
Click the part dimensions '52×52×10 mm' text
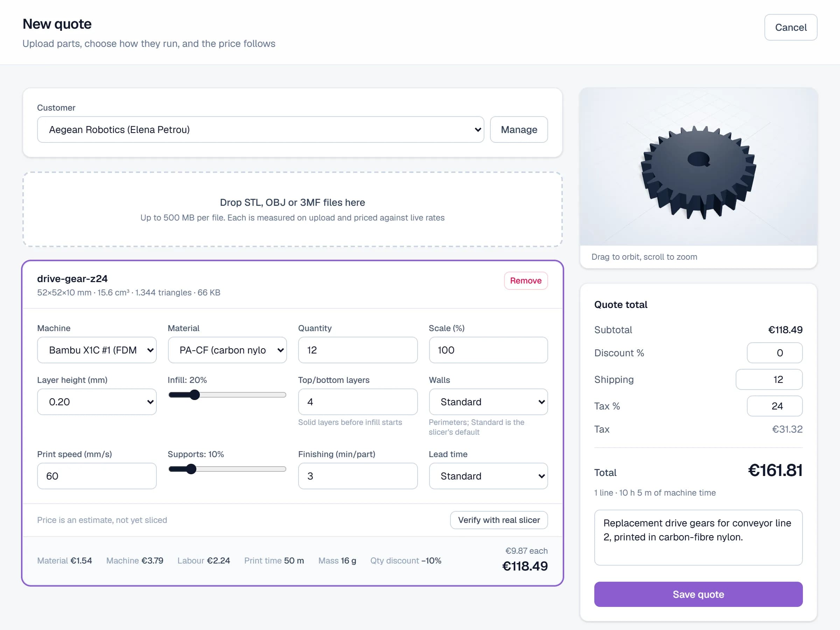[x=64, y=292]
